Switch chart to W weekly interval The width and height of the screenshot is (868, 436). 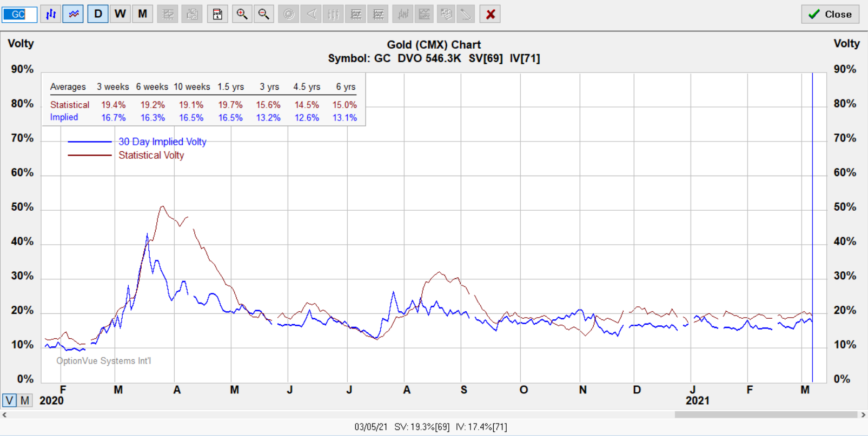(120, 14)
